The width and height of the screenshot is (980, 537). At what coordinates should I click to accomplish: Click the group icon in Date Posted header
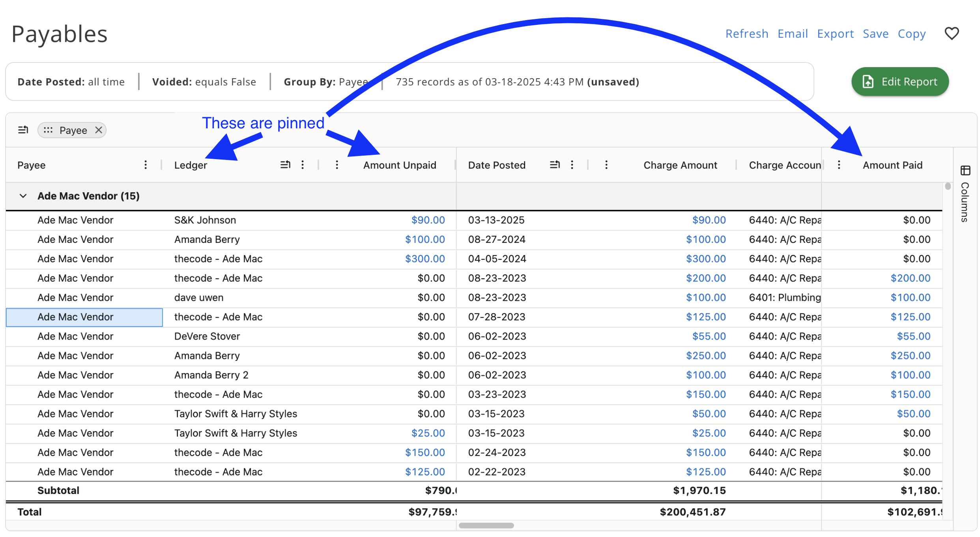[555, 165]
